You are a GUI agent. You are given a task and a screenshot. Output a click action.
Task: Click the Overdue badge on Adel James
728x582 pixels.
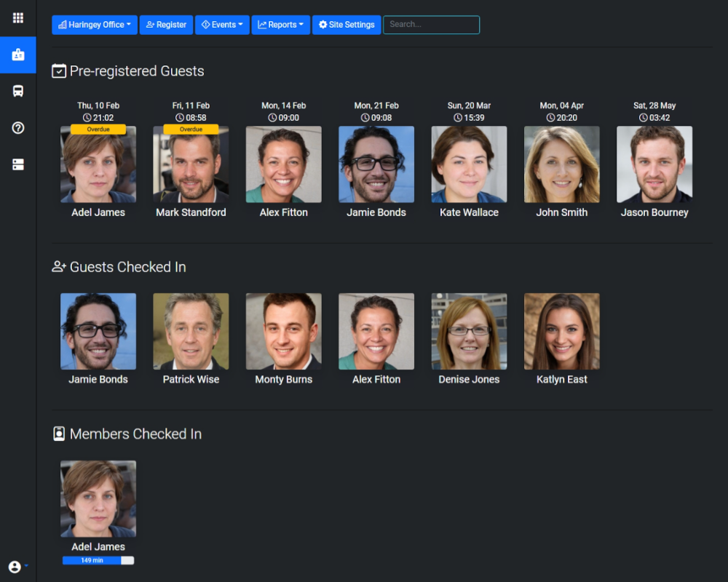98,129
